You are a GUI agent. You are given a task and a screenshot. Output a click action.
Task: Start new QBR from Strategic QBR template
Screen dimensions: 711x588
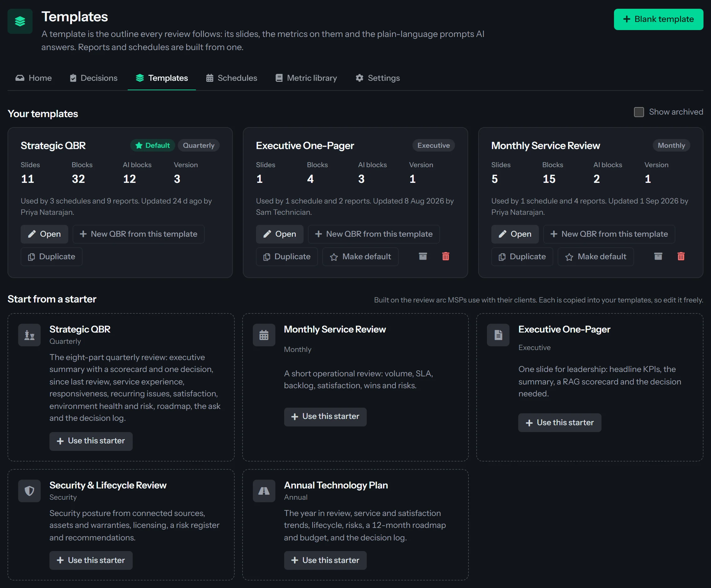[x=138, y=234]
